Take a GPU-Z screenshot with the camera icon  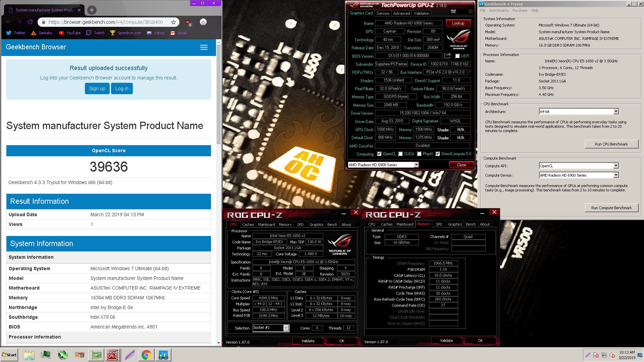click(453, 11)
